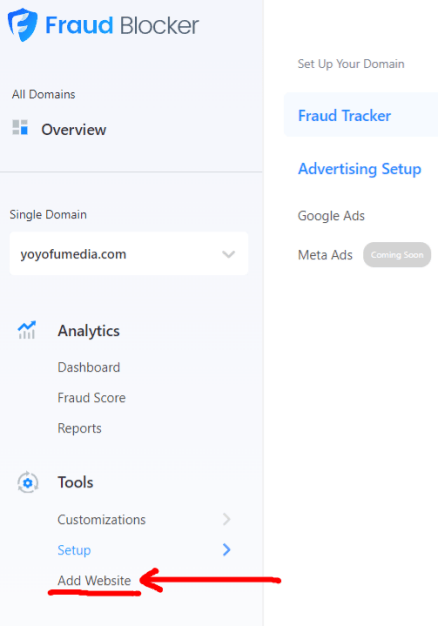Open the yoyofumedia.com domain dropdown
Image resolution: width=438 pixels, height=626 pixels.
point(129,254)
